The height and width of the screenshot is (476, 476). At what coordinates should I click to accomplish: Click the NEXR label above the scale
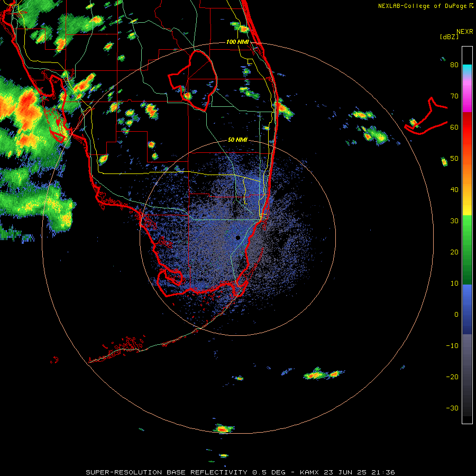(x=465, y=32)
